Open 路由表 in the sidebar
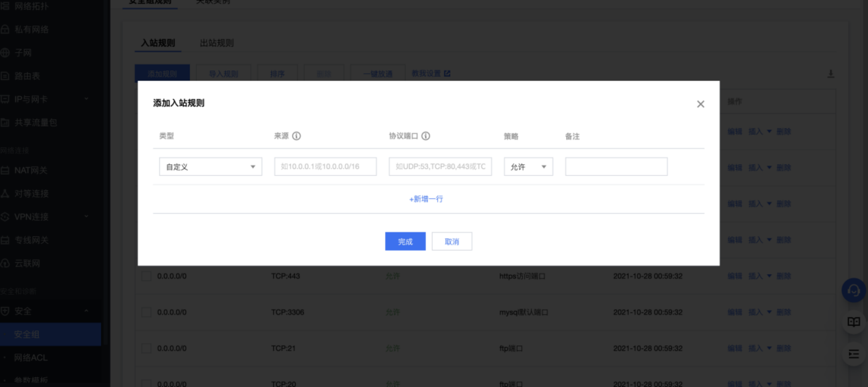This screenshot has height=387, width=868. point(27,76)
